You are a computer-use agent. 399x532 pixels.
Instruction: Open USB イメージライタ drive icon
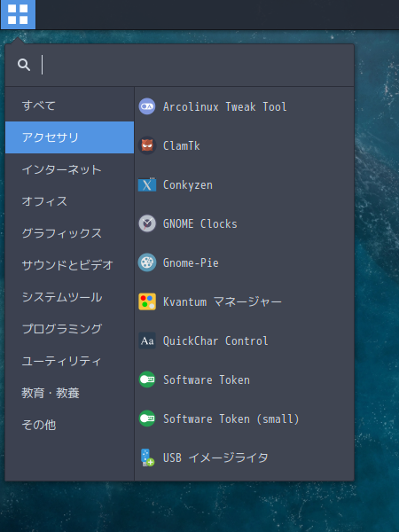[x=147, y=458]
